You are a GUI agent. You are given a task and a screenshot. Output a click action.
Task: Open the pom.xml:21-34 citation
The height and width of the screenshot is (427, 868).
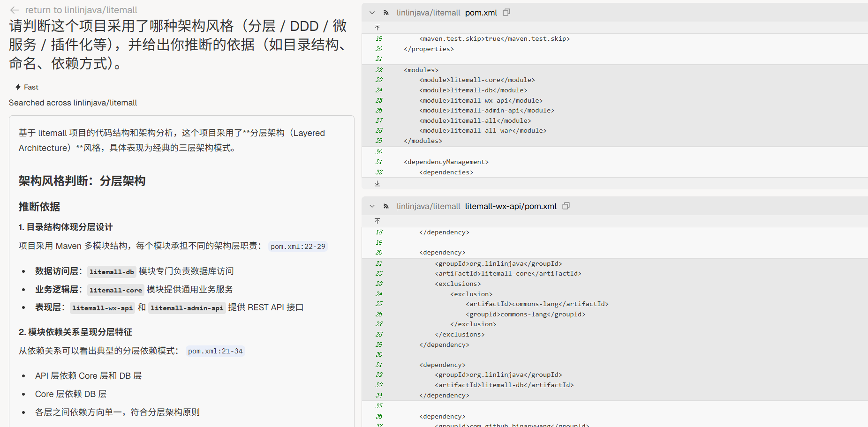pyautogui.click(x=215, y=351)
